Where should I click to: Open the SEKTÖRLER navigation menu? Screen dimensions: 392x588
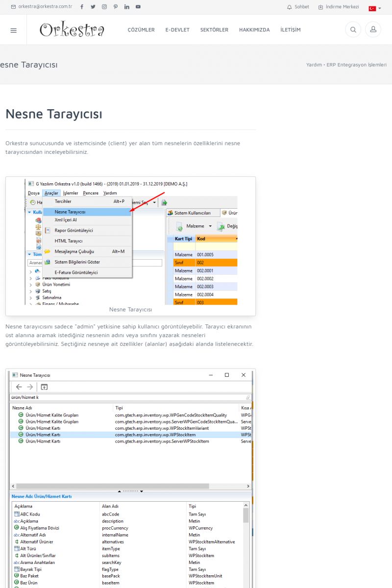[214, 30]
